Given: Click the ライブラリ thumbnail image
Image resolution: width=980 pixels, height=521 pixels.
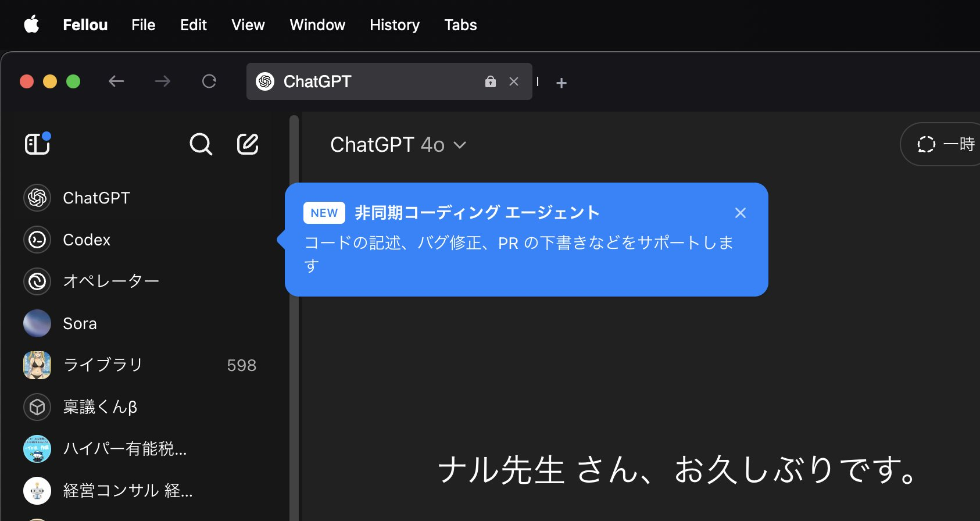Looking at the screenshot, I should pos(37,365).
